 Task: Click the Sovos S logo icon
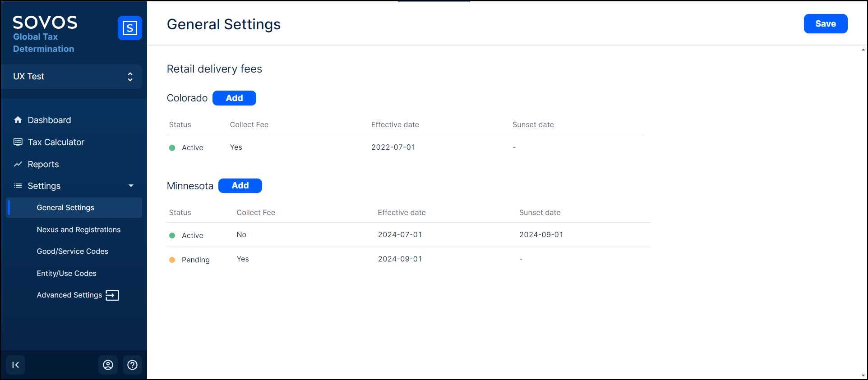[x=129, y=28]
